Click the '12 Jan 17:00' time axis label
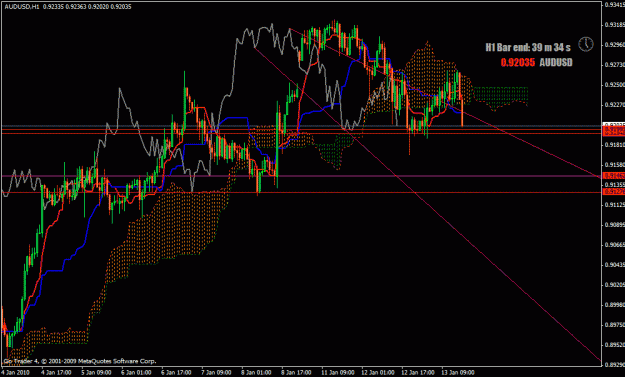625x377 pixels. coord(418,373)
